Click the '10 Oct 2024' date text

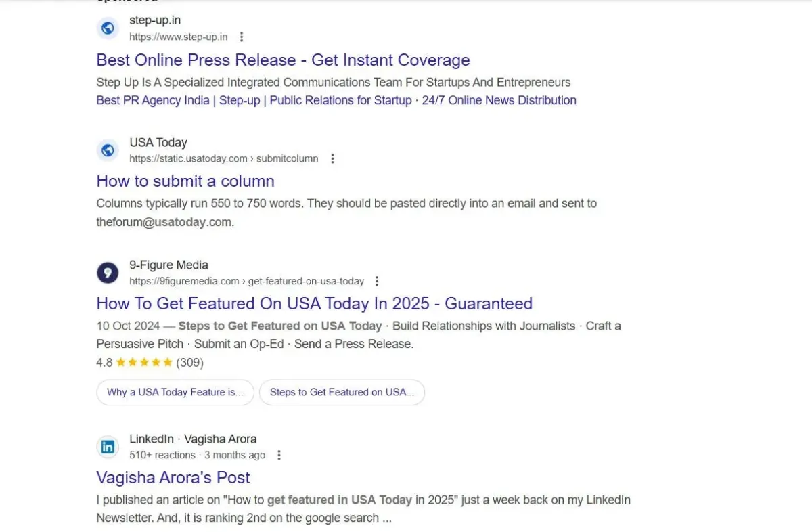[x=128, y=326]
